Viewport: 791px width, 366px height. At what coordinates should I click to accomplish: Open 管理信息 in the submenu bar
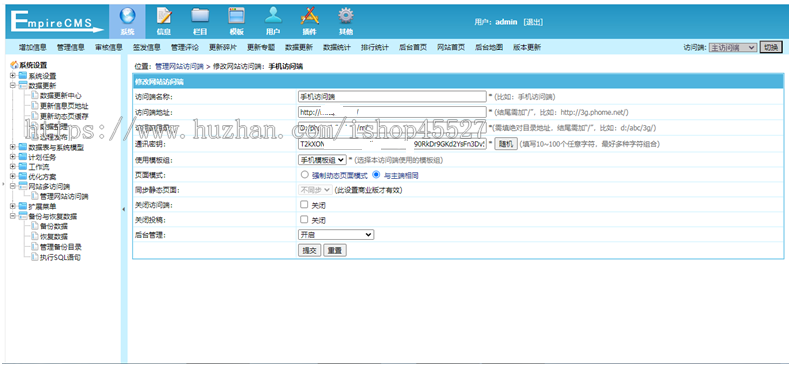[71, 47]
